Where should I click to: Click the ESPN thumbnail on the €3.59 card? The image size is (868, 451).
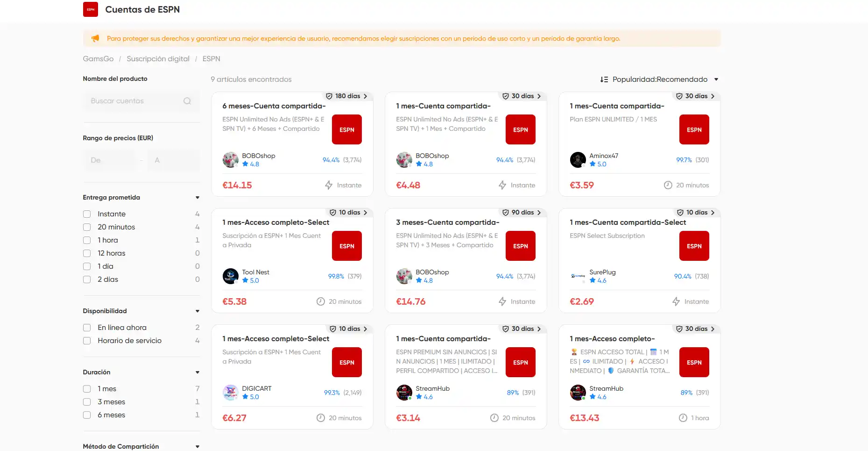point(694,129)
